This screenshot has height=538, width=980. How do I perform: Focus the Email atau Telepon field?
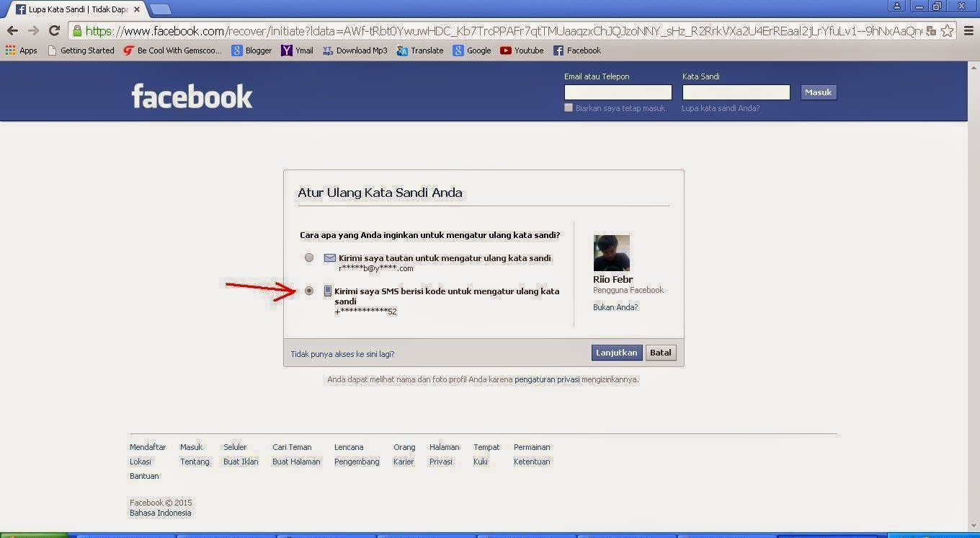[618, 92]
